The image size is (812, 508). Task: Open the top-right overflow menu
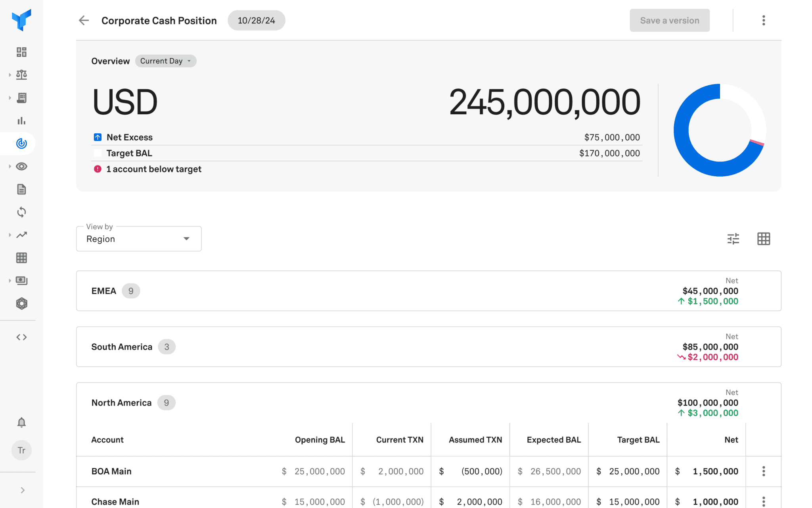click(763, 20)
